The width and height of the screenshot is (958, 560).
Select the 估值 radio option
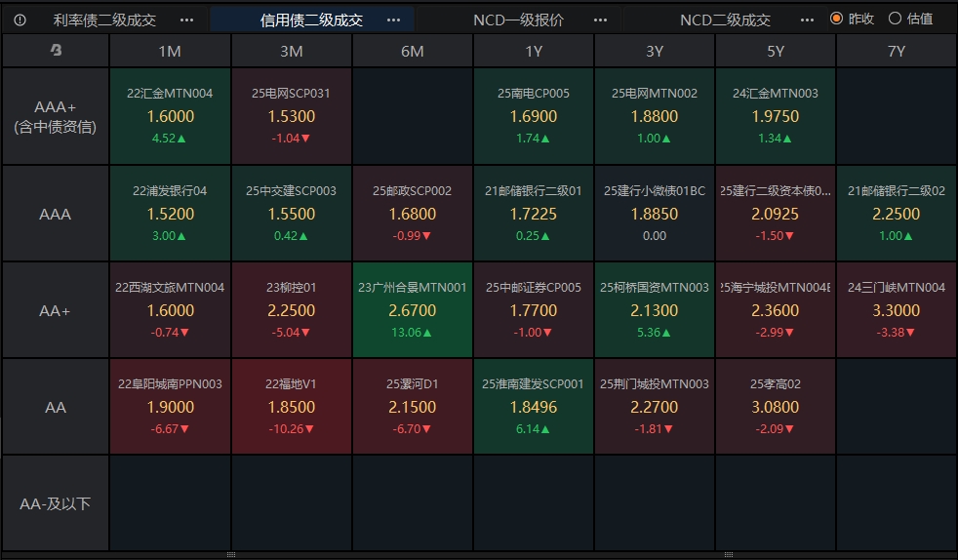pos(911,19)
